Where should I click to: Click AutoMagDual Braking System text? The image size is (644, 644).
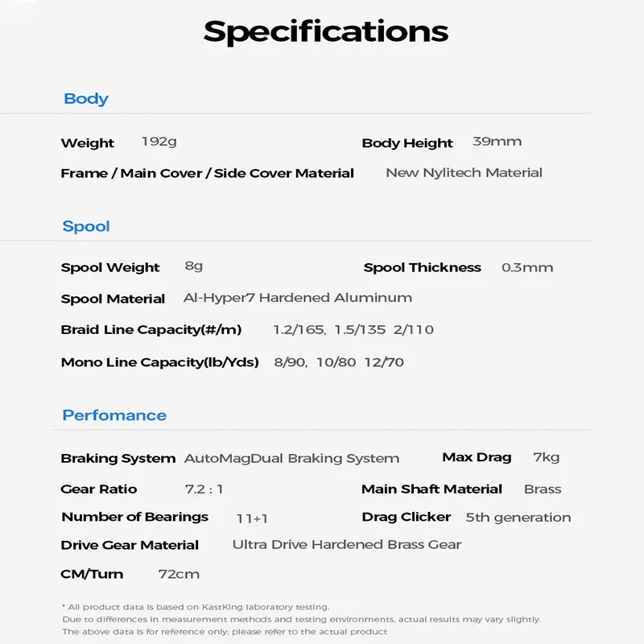coord(291,458)
